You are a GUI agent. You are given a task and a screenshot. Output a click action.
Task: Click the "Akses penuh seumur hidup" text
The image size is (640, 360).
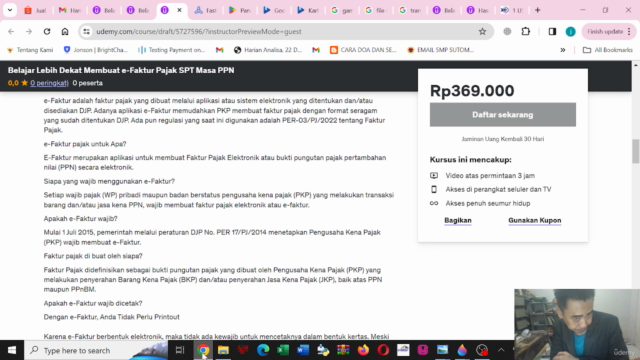coord(488,203)
